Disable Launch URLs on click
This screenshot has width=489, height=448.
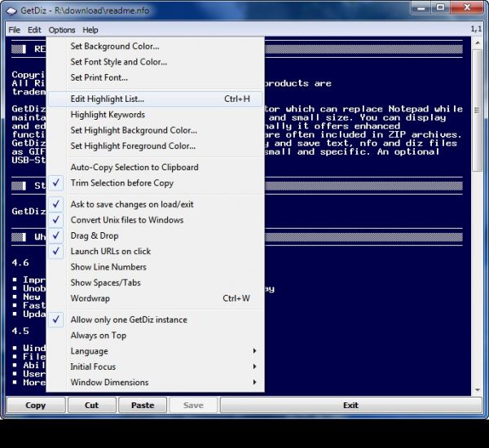pyautogui.click(x=111, y=252)
